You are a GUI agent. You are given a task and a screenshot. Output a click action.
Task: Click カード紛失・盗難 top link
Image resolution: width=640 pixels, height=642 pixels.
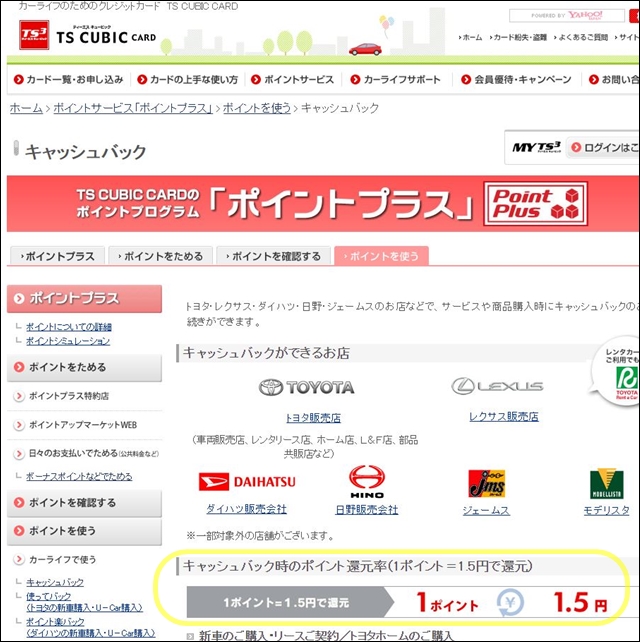pos(518,37)
